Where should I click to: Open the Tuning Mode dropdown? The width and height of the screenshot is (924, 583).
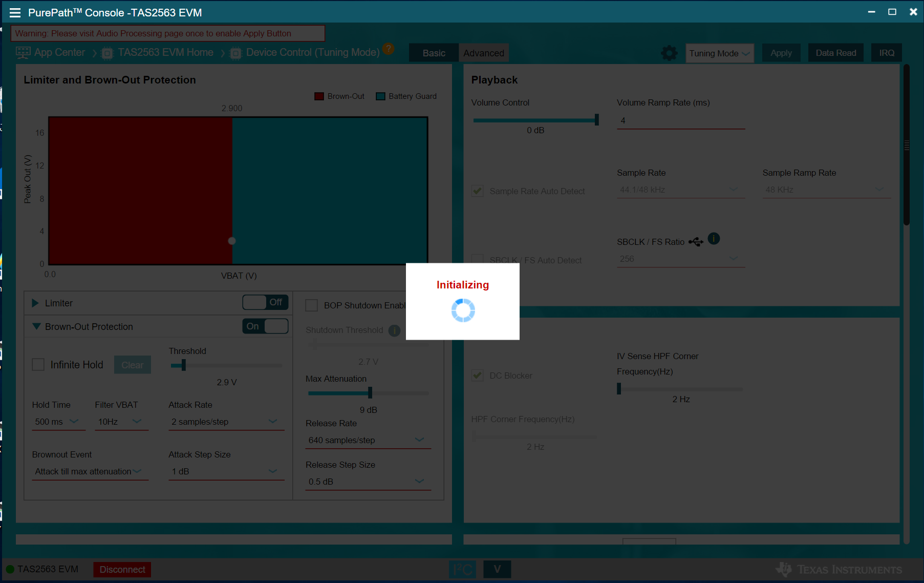[720, 53]
